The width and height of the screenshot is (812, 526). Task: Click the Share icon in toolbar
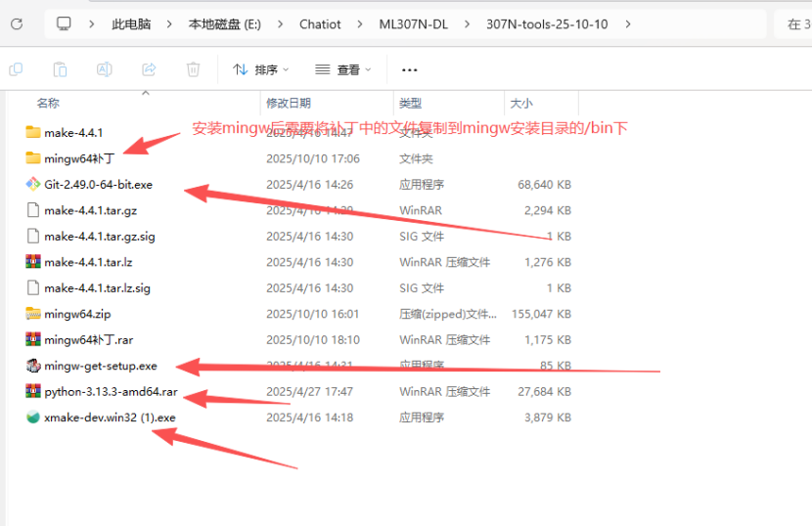[149, 69]
